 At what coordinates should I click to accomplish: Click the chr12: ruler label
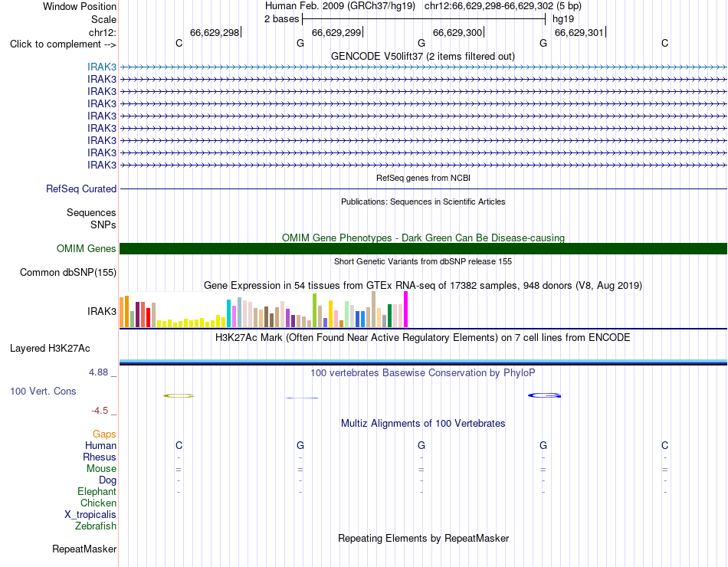click(x=102, y=32)
